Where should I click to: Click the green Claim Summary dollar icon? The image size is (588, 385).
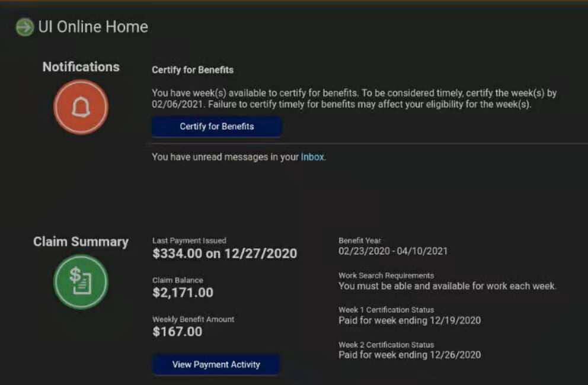click(x=81, y=281)
